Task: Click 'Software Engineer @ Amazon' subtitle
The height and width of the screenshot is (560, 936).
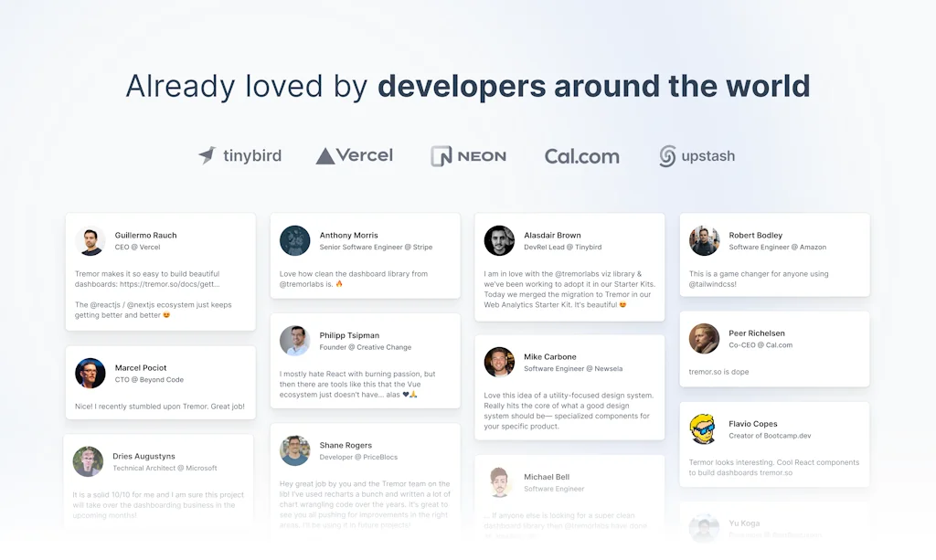Action: [x=777, y=247]
